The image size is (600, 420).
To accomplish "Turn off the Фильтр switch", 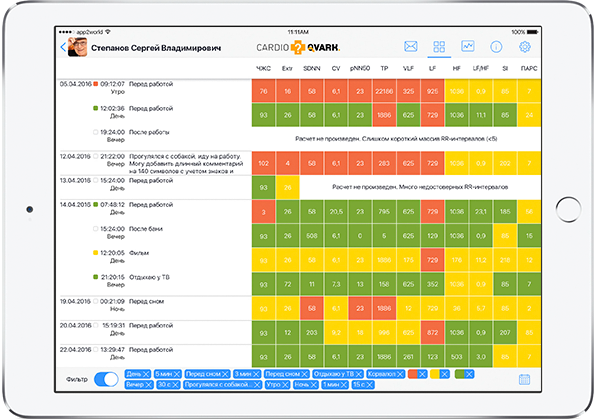I will point(106,379).
